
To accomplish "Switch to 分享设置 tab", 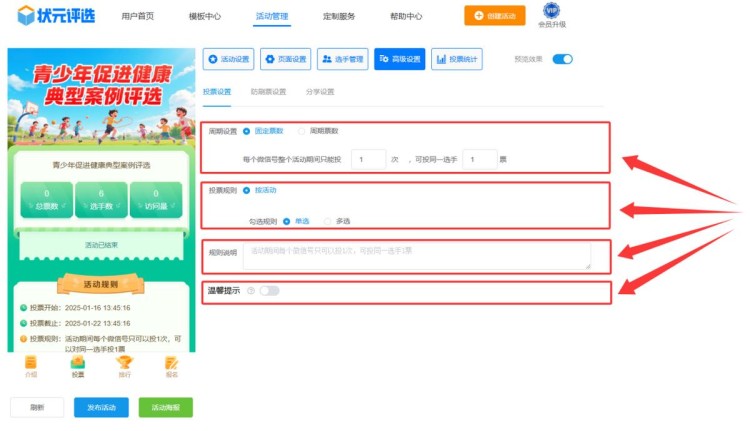I will pyautogui.click(x=320, y=92).
